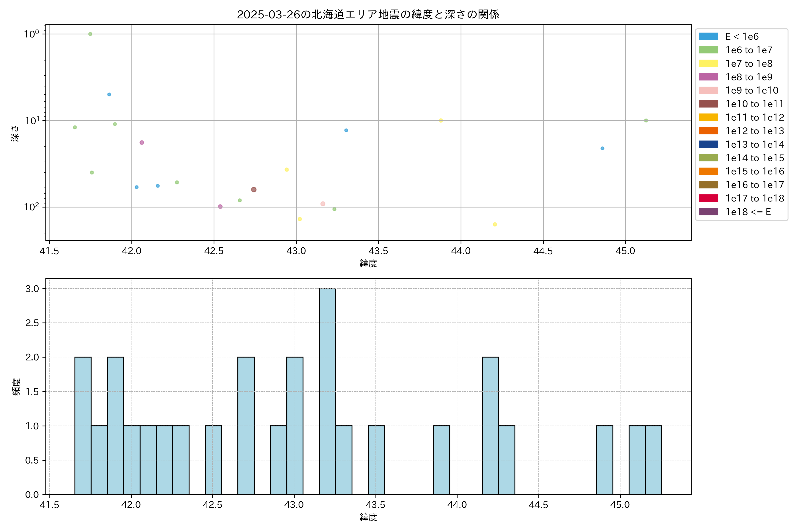This screenshot has width=798, height=532.
Task: Click the 頻度 y-axis label
Action: coord(16,386)
